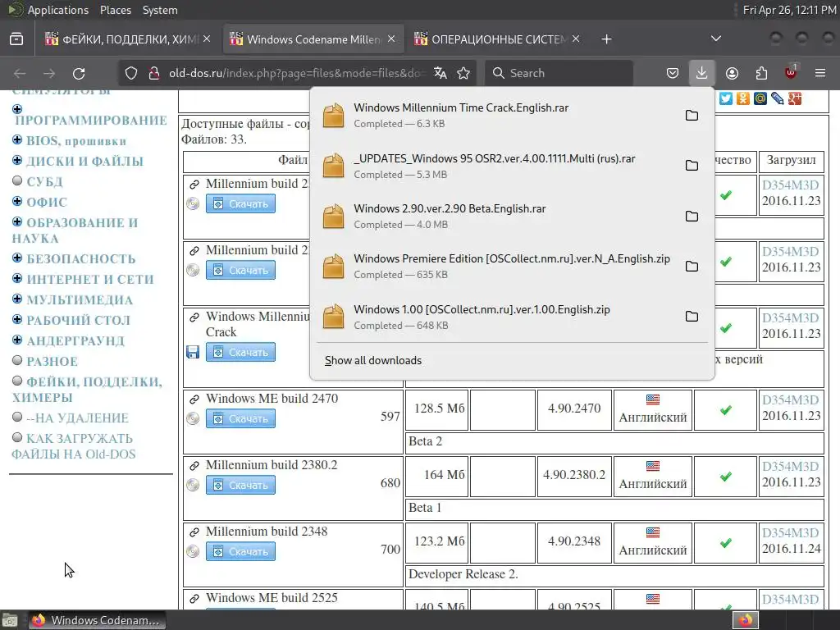The image size is (840, 630).
Task: Expand the МУЛЬТИМЕДИА category
Action: (17, 299)
